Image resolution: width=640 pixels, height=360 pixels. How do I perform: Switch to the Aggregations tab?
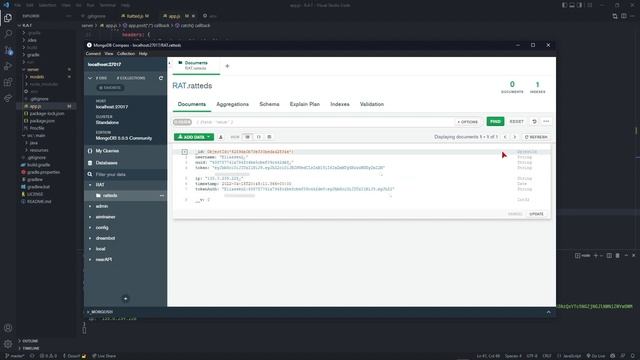[232, 104]
